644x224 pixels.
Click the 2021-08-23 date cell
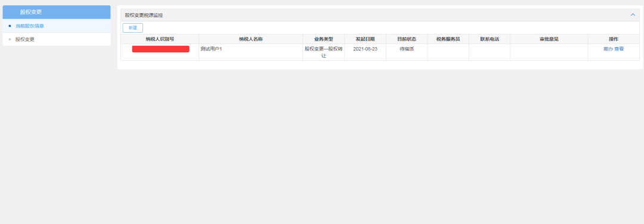click(365, 52)
